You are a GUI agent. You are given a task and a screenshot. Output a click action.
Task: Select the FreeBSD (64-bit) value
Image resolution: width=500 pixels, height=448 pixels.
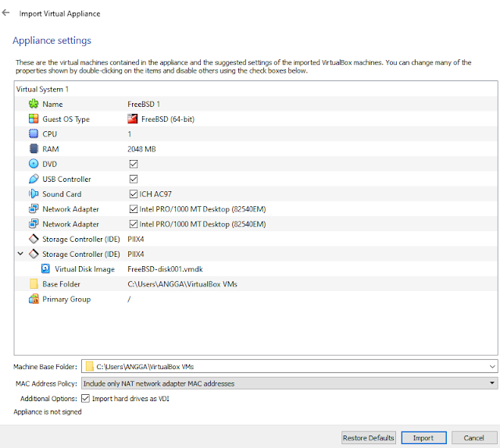[x=168, y=119]
